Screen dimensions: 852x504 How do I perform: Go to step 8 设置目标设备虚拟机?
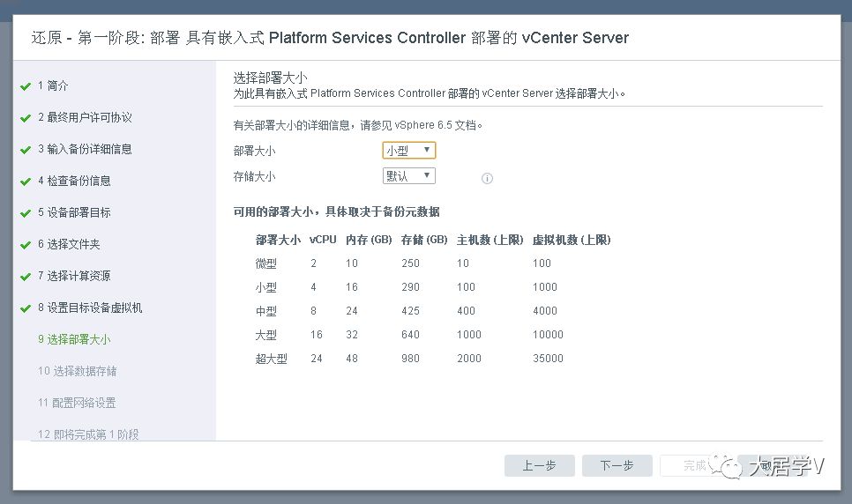click(89, 308)
